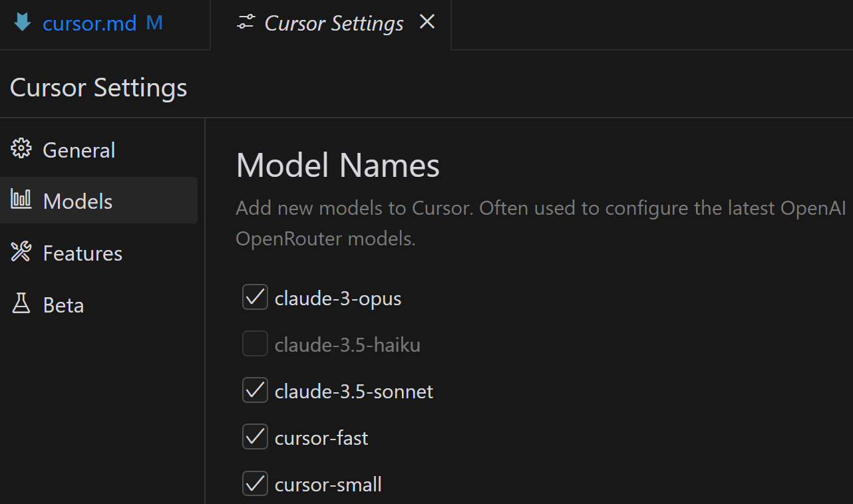Image resolution: width=853 pixels, height=504 pixels.
Task: Select the Models text in sidebar
Action: coord(78,201)
